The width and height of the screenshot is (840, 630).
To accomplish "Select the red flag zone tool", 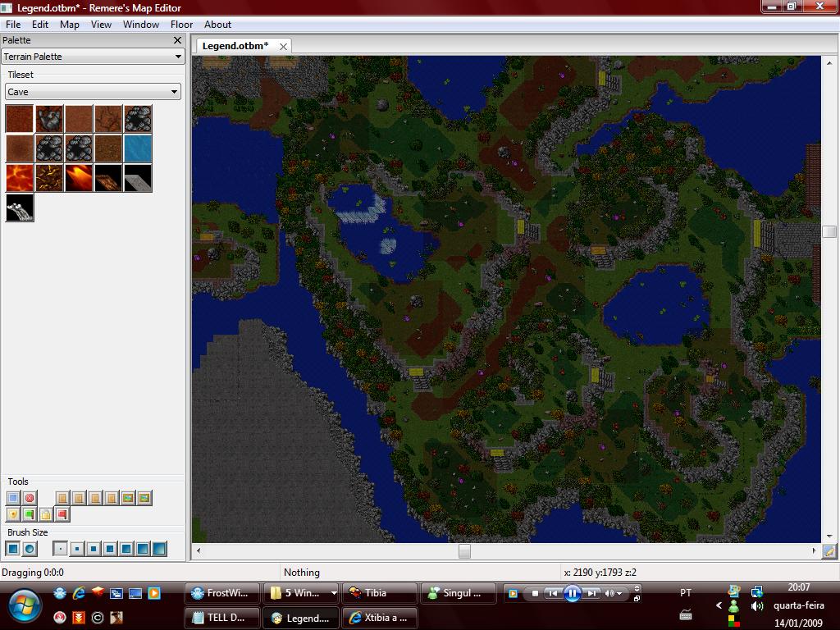I will [x=62, y=514].
